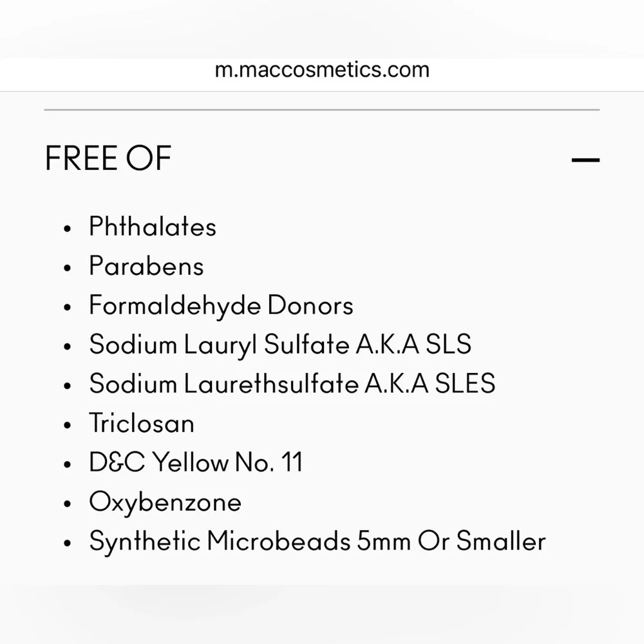
Task: Click the FREE OF section header
Action: 108,158
